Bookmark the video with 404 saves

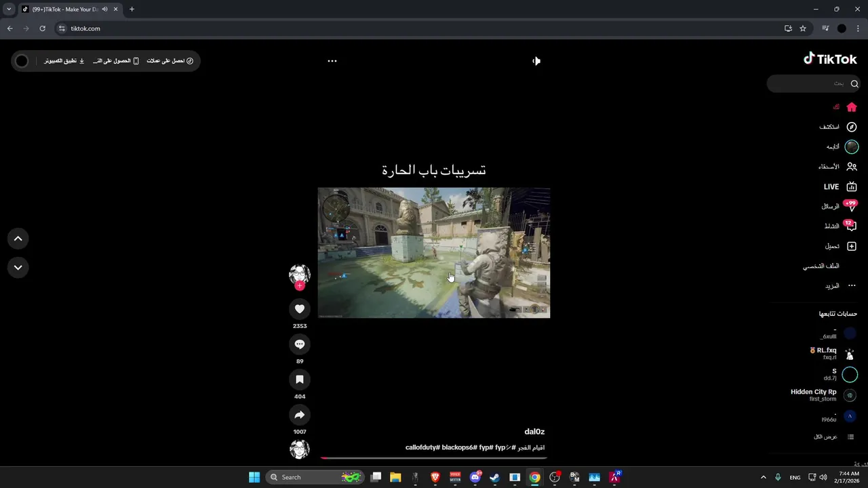pyautogui.click(x=300, y=380)
